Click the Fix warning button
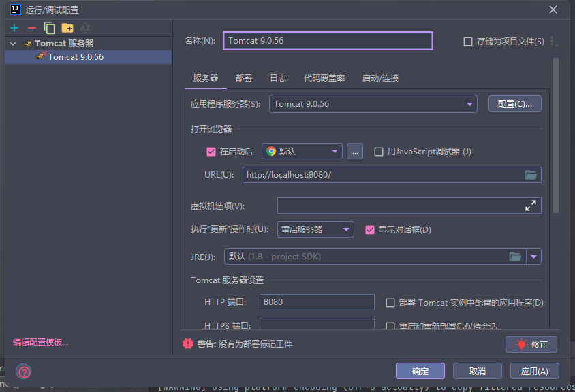The width and height of the screenshot is (575, 392). point(531,344)
